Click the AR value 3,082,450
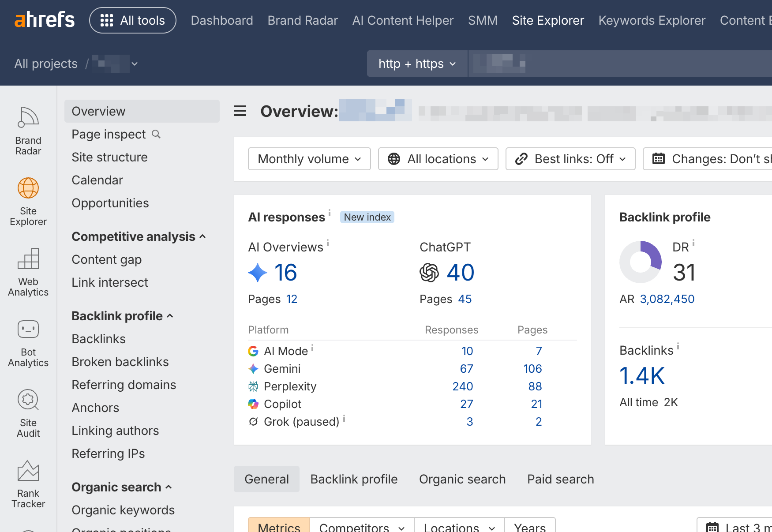Screen dimensions: 772x532 [x=667, y=299]
